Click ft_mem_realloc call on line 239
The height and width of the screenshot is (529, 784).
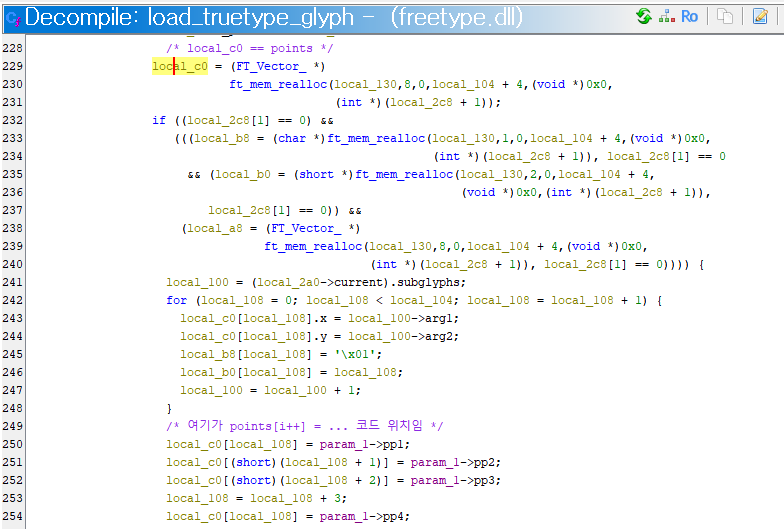coord(314,247)
